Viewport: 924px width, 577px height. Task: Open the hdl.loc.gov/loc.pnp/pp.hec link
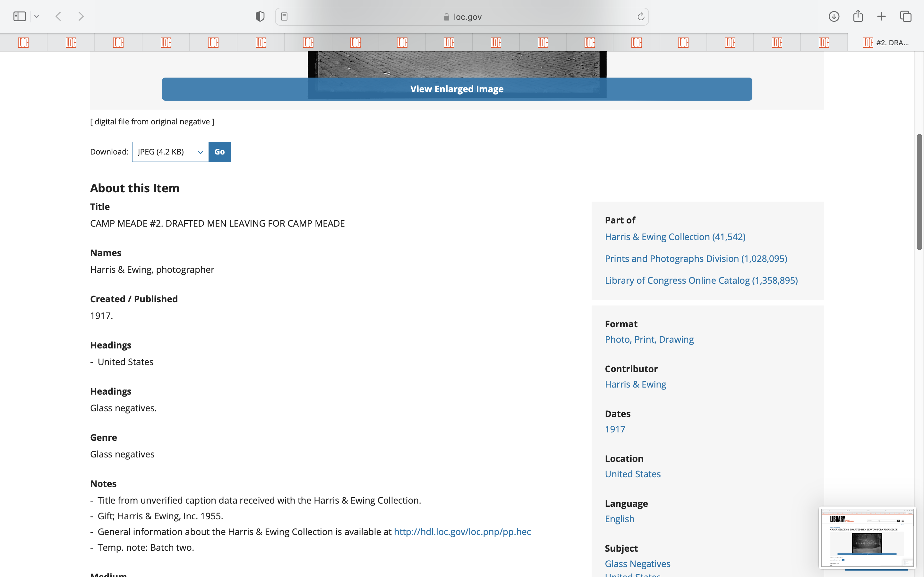[462, 531]
